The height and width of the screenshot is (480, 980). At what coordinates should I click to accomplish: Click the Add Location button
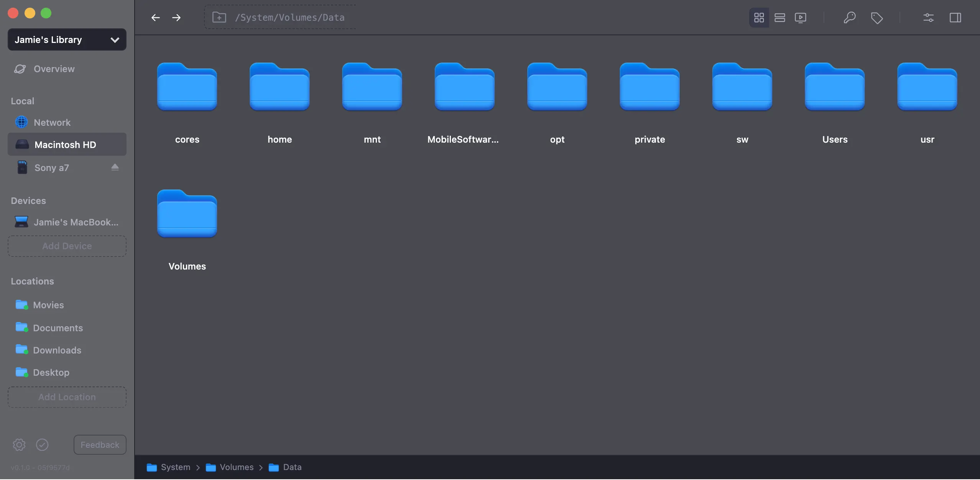tap(67, 397)
